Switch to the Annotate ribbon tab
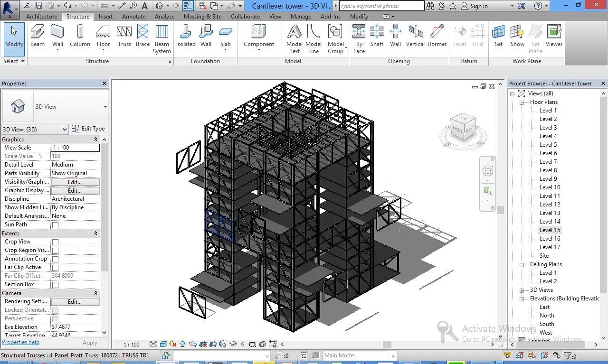The height and width of the screenshot is (364, 608). tap(133, 16)
